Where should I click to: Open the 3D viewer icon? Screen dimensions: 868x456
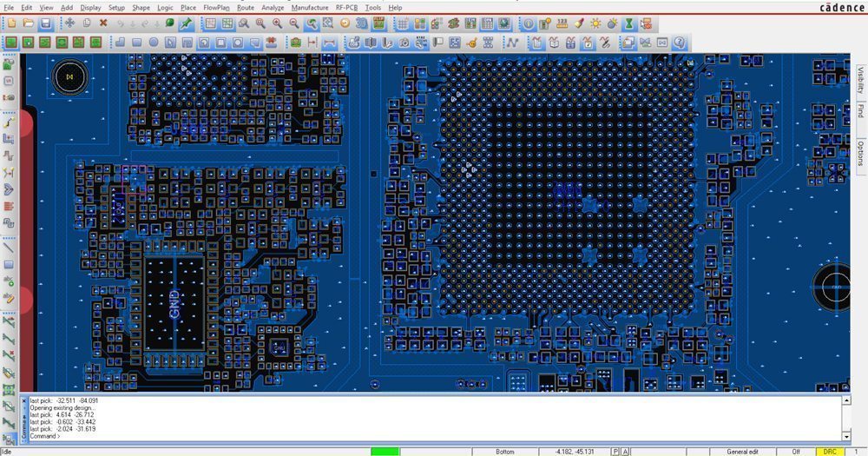click(x=361, y=23)
